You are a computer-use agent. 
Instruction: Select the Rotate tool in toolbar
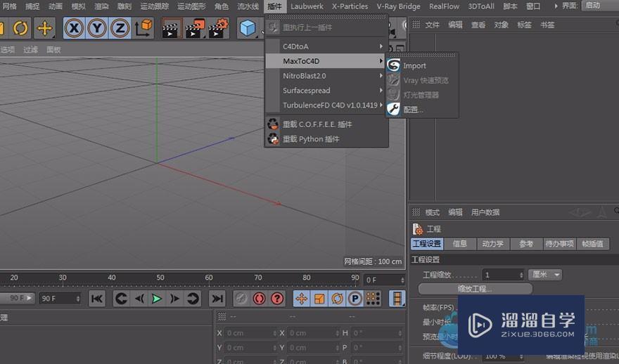(20, 28)
